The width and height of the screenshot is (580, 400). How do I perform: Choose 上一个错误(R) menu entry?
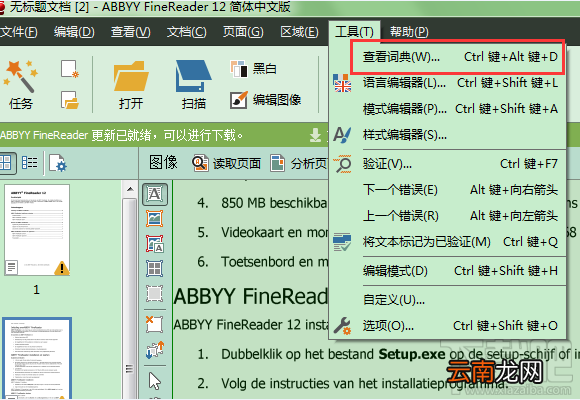[448, 216]
